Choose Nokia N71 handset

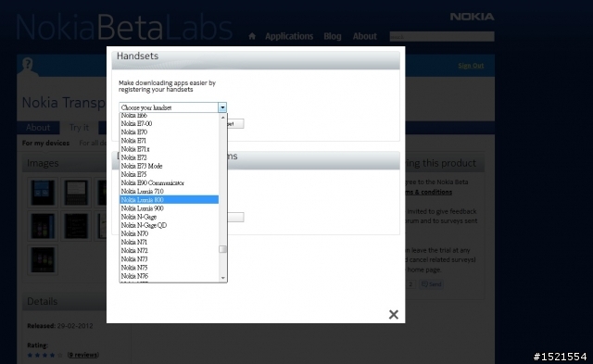pyautogui.click(x=169, y=242)
